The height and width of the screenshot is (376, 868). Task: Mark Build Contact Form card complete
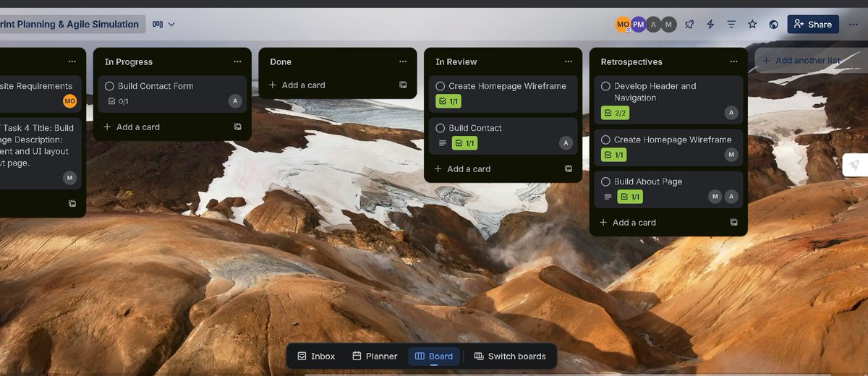point(110,86)
